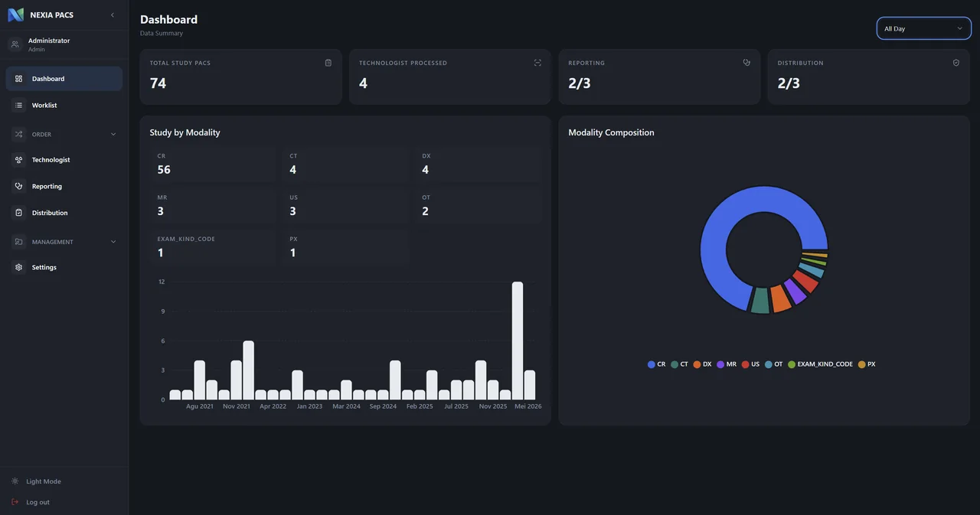This screenshot has height=515, width=980.
Task: Toggle OT series in chart legend
Action: [774, 364]
